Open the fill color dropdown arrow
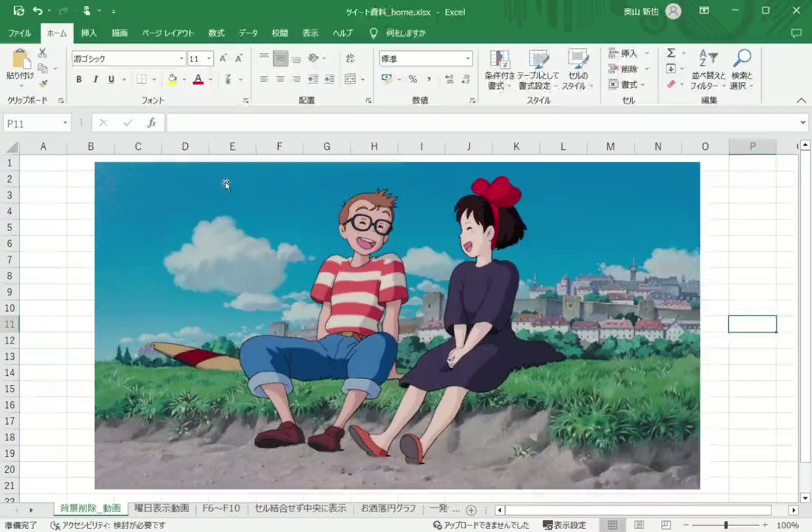 point(184,80)
